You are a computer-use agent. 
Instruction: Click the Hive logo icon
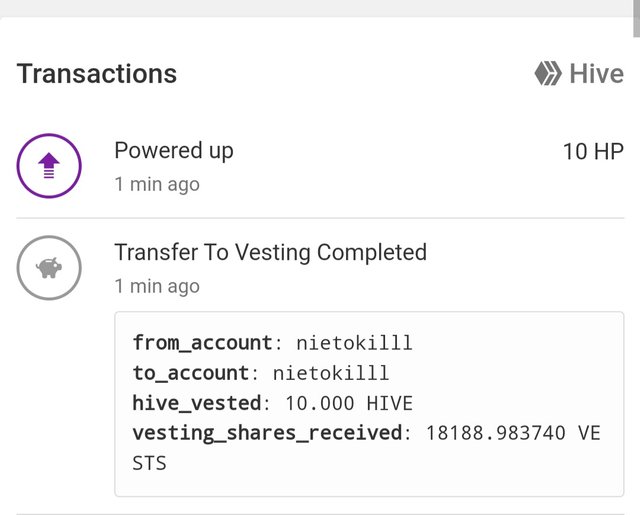(548, 73)
